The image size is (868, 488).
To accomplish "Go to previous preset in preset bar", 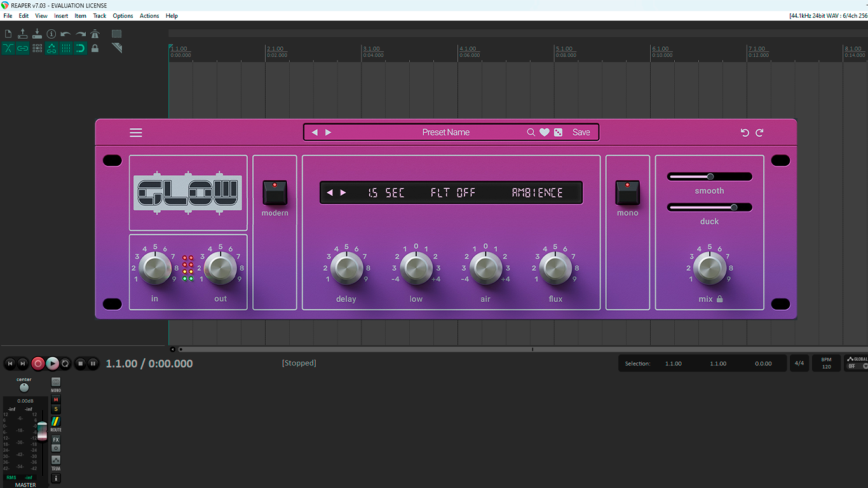I will coord(315,132).
